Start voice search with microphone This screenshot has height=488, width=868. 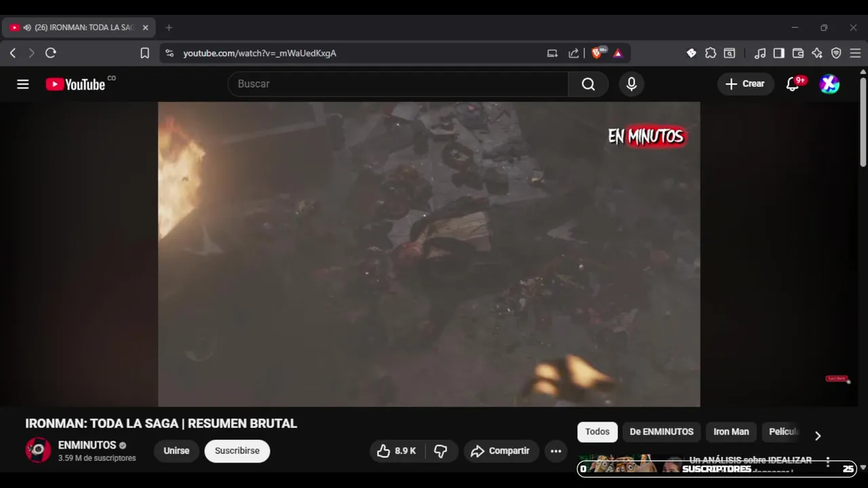point(631,84)
